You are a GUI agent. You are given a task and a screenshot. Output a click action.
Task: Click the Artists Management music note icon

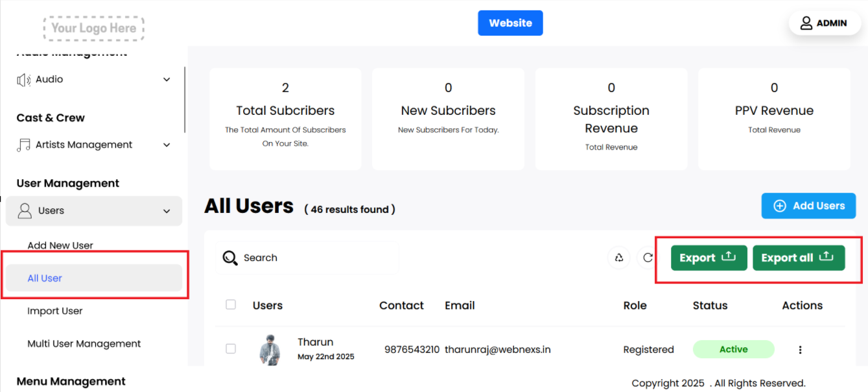(x=24, y=145)
